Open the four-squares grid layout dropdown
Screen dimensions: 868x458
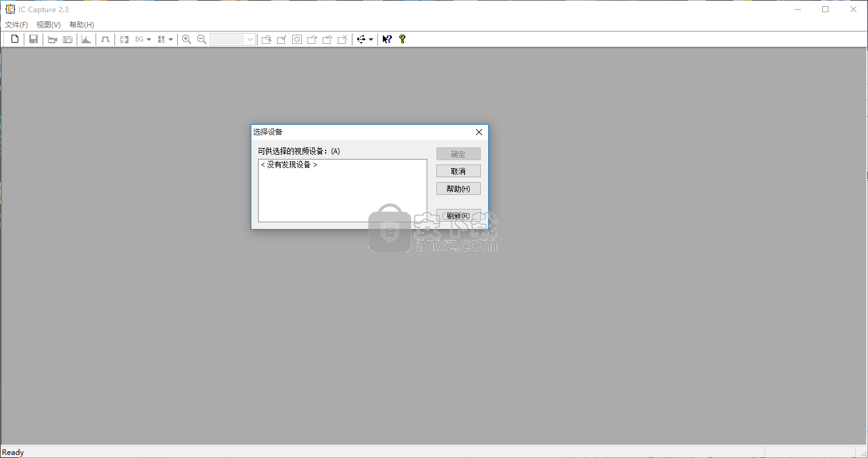point(165,39)
